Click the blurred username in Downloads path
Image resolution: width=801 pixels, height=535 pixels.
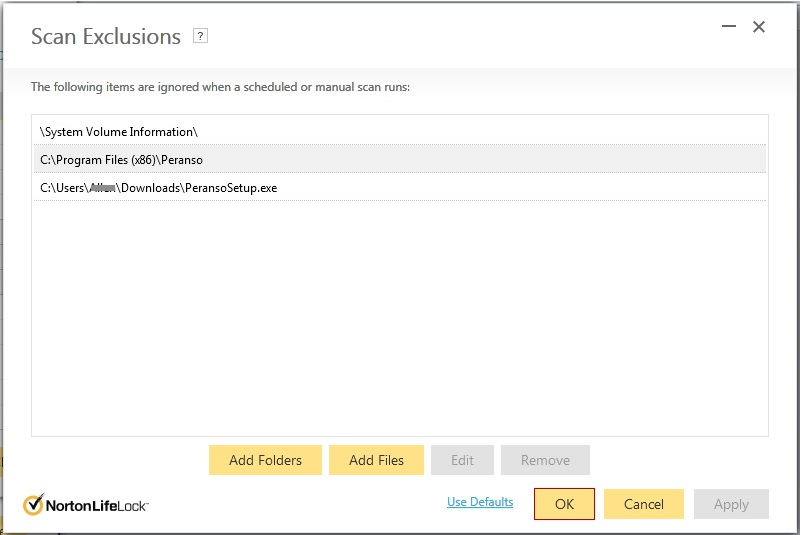(x=101, y=187)
